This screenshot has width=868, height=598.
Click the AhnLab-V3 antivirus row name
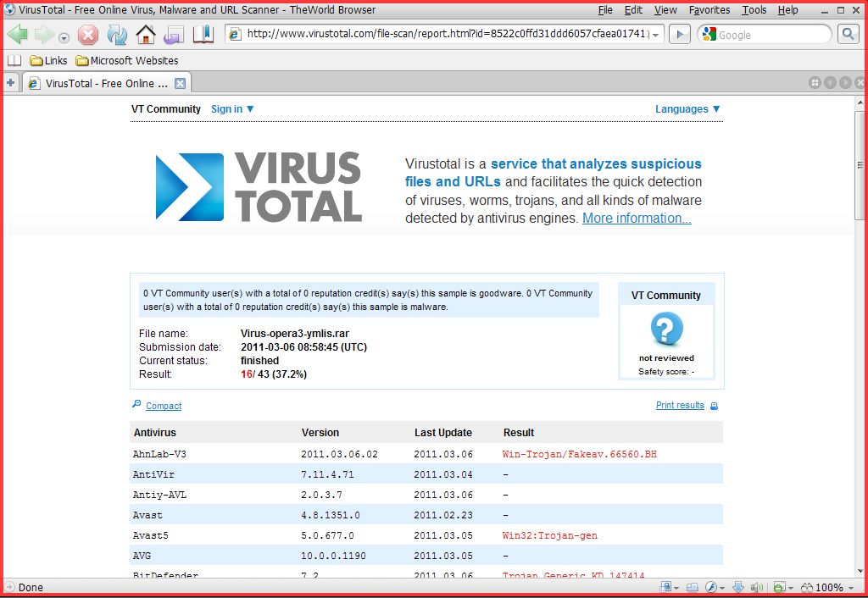click(159, 454)
